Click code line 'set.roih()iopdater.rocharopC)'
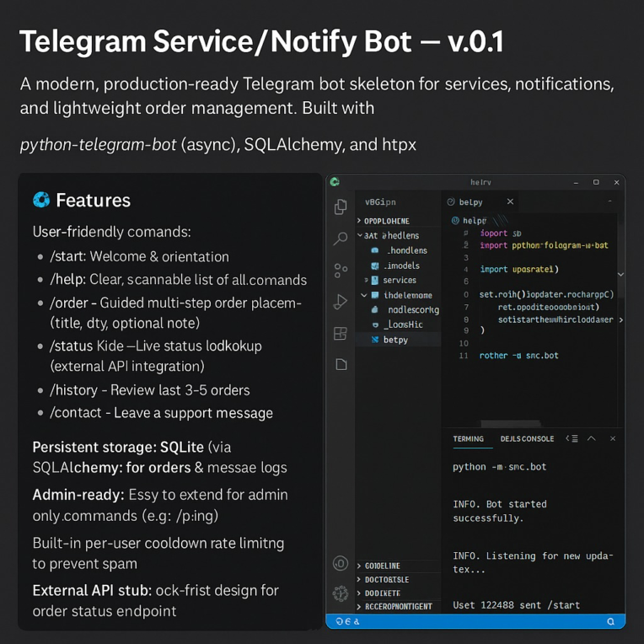The width and height of the screenshot is (644, 644). pos(546,294)
